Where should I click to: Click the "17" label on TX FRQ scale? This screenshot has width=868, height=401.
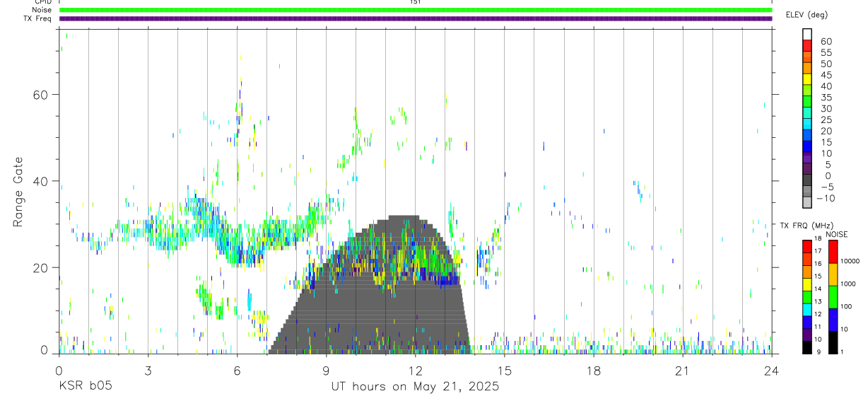click(x=819, y=252)
